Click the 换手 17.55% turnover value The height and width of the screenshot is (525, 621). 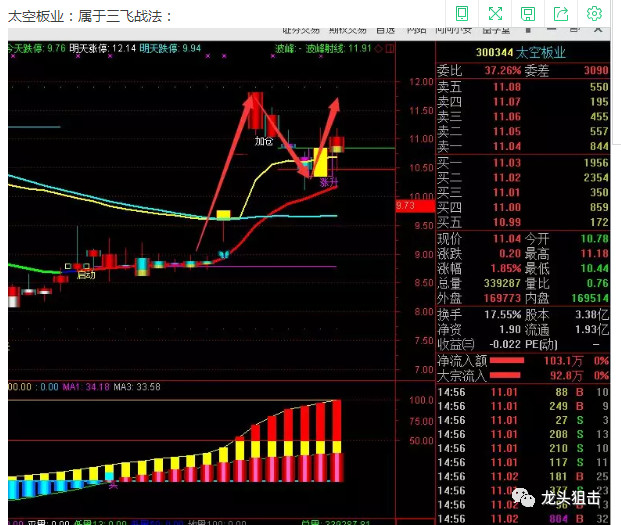click(x=503, y=314)
